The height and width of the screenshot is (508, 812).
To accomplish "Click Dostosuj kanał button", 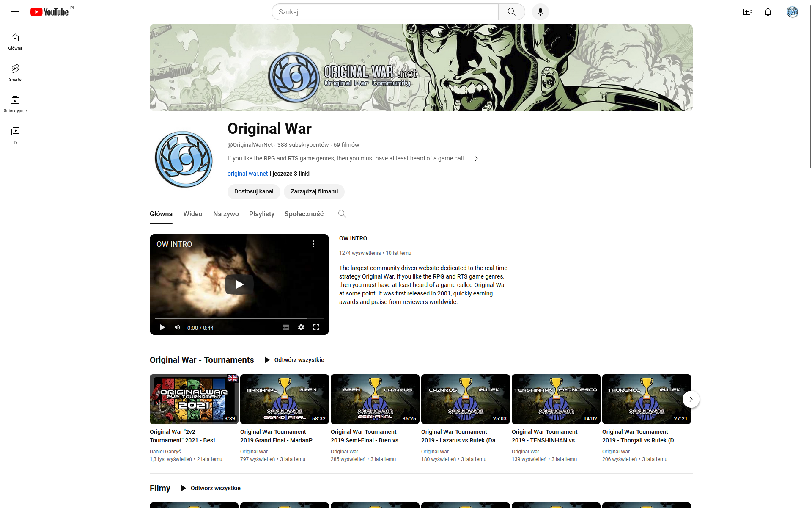I will (254, 191).
